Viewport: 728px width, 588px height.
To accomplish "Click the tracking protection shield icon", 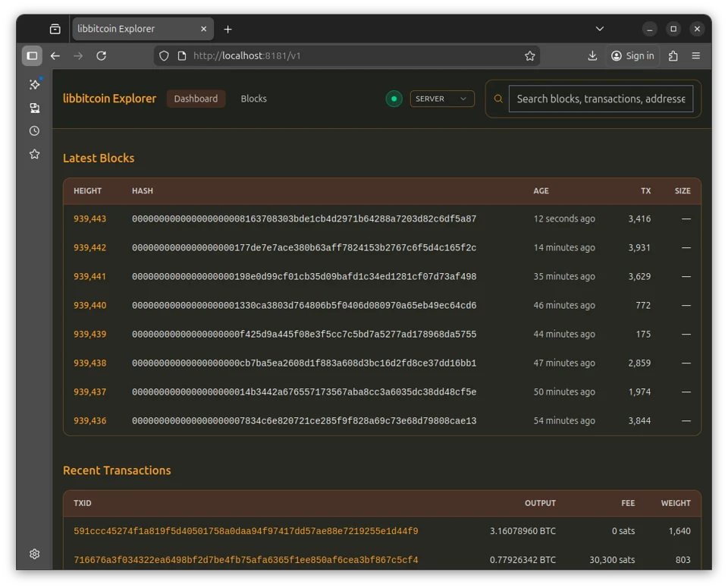I will 164,55.
